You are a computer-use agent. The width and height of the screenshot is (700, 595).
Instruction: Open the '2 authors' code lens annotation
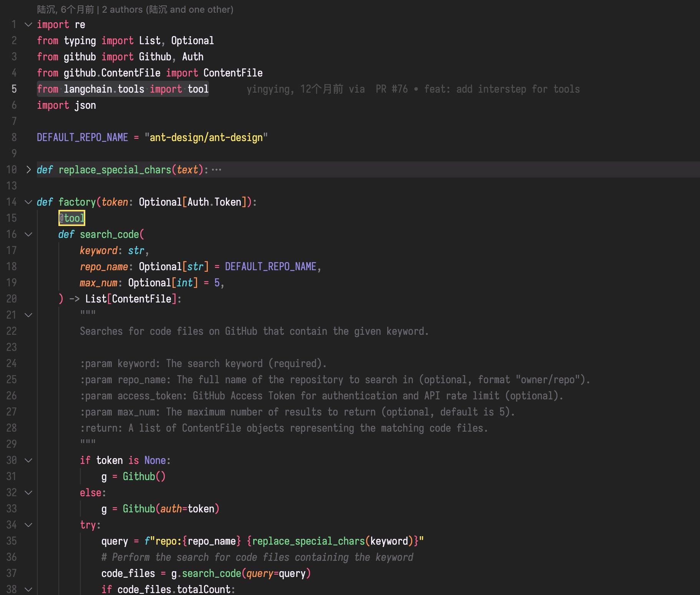135,10
